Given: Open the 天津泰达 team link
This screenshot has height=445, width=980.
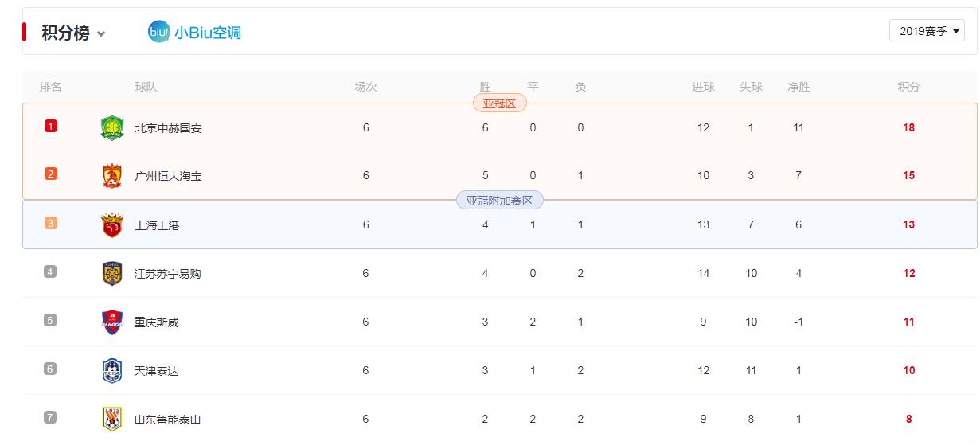Looking at the screenshot, I should (157, 371).
